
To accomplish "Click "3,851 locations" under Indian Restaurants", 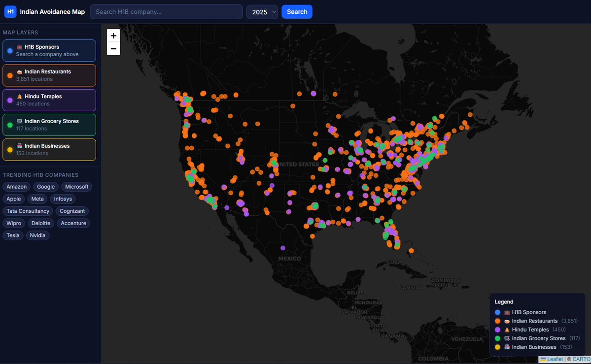I will pyautogui.click(x=35, y=79).
